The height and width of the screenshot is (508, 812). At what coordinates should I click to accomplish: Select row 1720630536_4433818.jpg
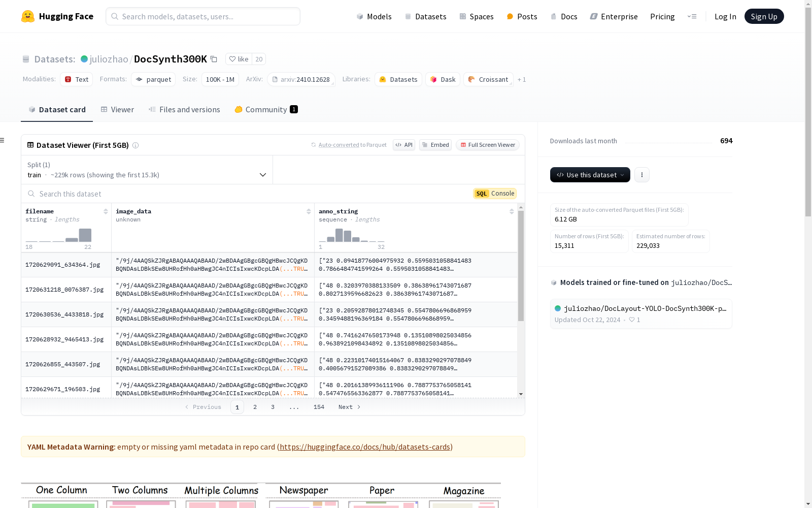[269, 314]
